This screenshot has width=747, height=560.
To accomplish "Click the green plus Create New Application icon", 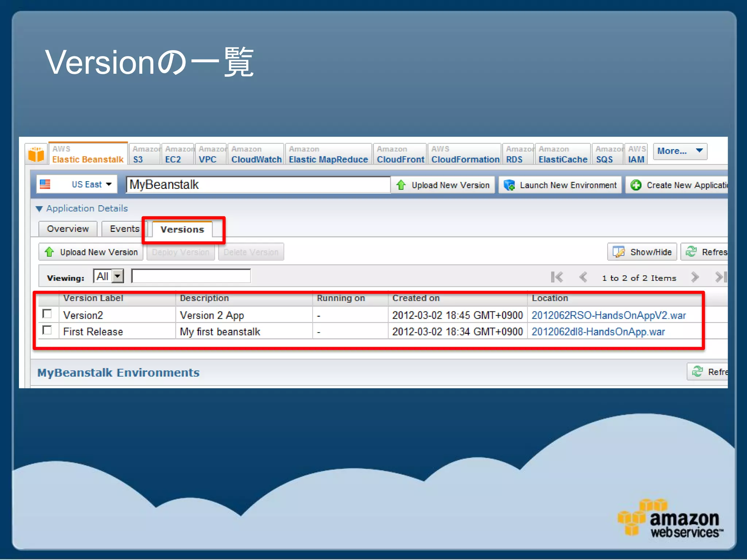I will click(x=636, y=185).
